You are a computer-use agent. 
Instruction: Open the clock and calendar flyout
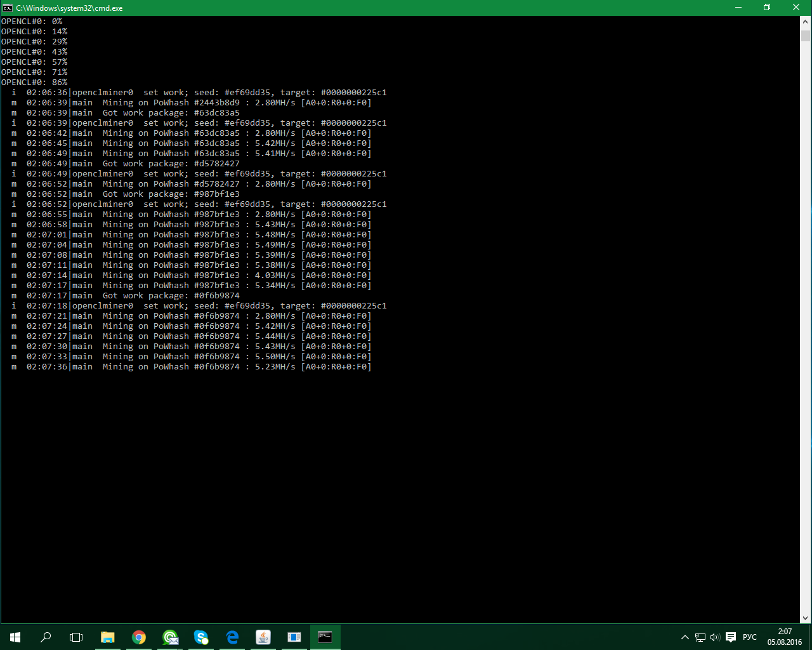pyautogui.click(x=785, y=637)
